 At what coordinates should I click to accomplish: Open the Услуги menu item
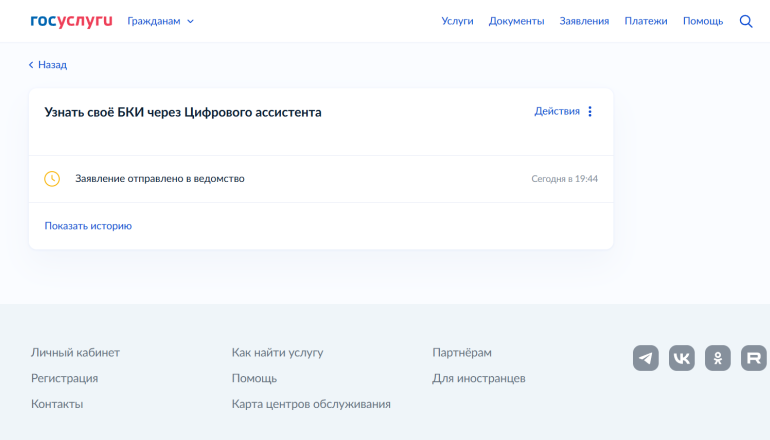click(457, 21)
